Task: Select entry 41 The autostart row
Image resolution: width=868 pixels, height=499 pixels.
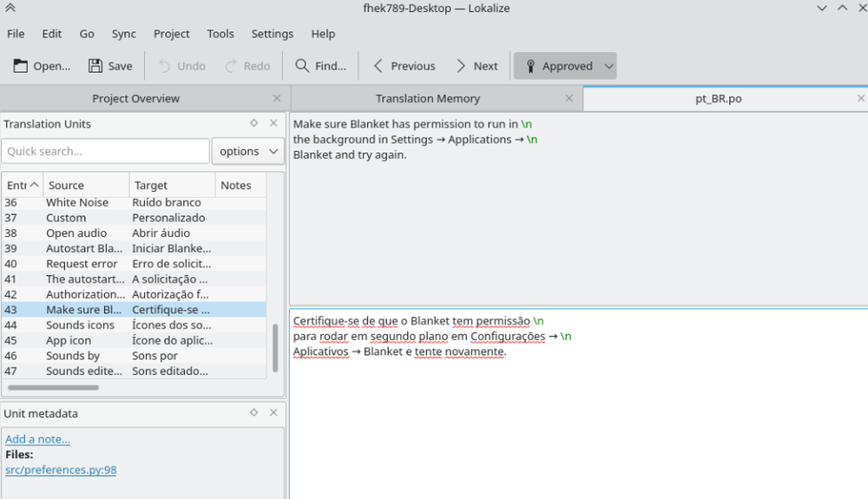Action: pos(134,279)
